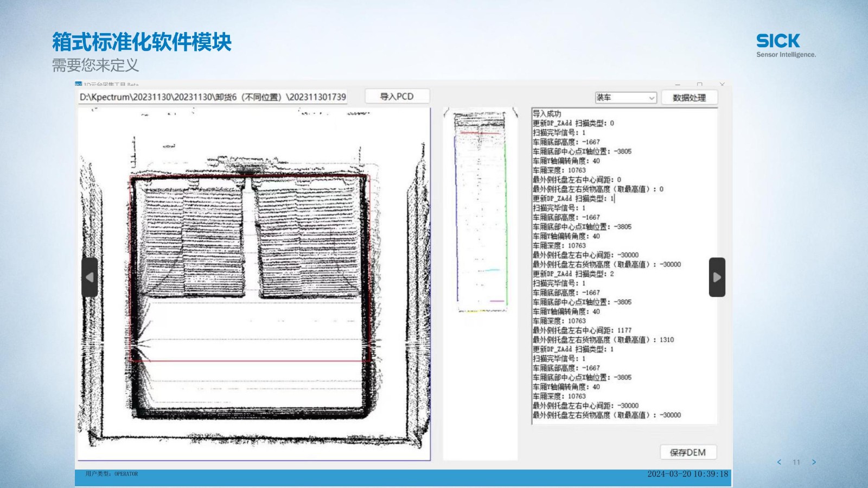Select log line with center spacing 1177
The height and width of the screenshot is (488, 868).
pos(582,330)
